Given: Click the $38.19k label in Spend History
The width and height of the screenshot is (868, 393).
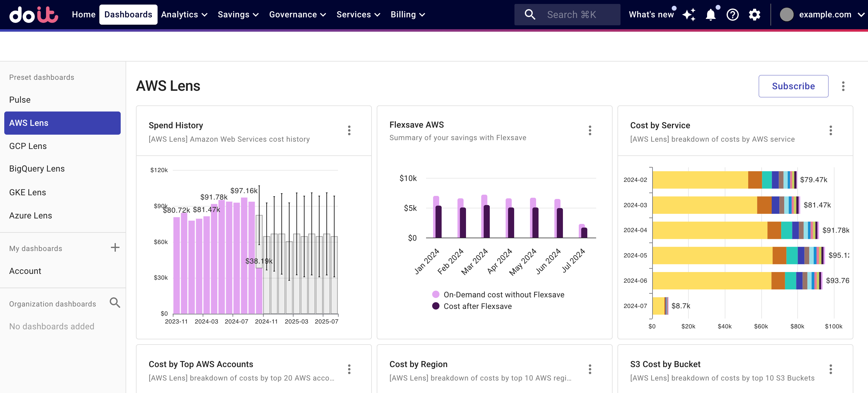Looking at the screenshot, I should (x=259, y=261).
